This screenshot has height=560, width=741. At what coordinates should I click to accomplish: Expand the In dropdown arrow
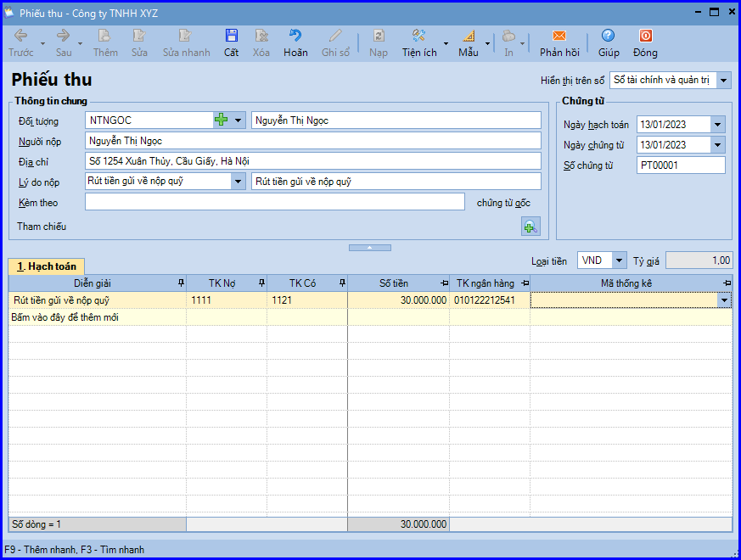pos(522,43)
